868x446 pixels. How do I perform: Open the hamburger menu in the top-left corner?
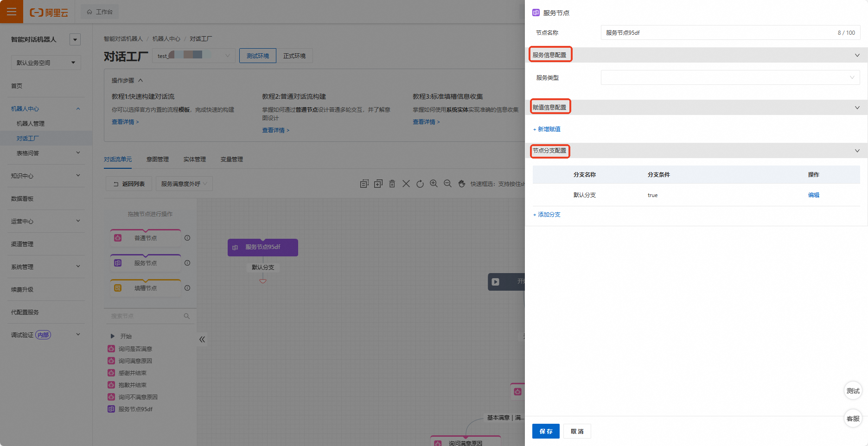click(x=12, y=12)
